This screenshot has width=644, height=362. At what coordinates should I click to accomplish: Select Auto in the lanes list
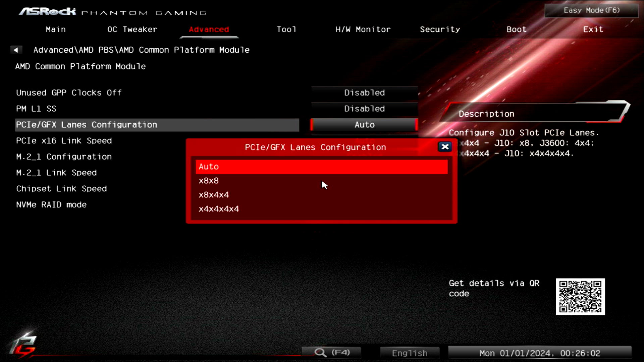point(321,167)
